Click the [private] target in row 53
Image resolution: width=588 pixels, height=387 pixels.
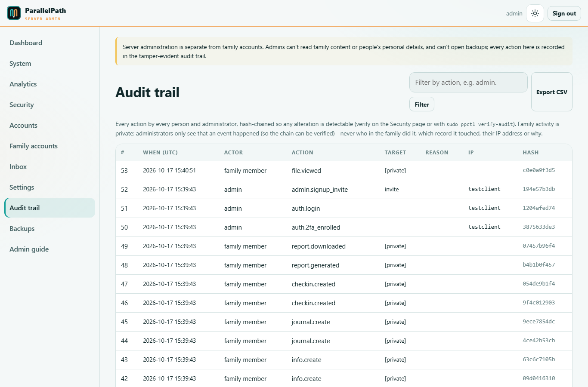point(395,171)
